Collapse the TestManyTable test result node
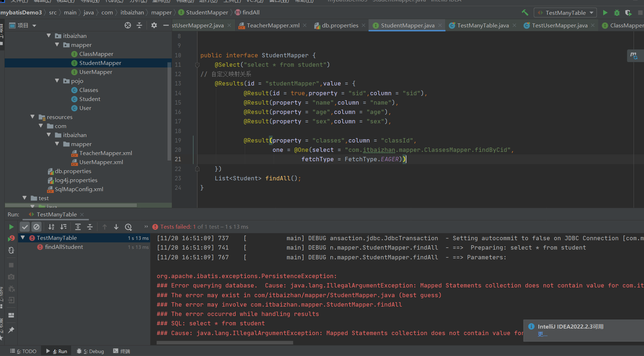This screenshot has height=356, width=644. coord(23,238)
